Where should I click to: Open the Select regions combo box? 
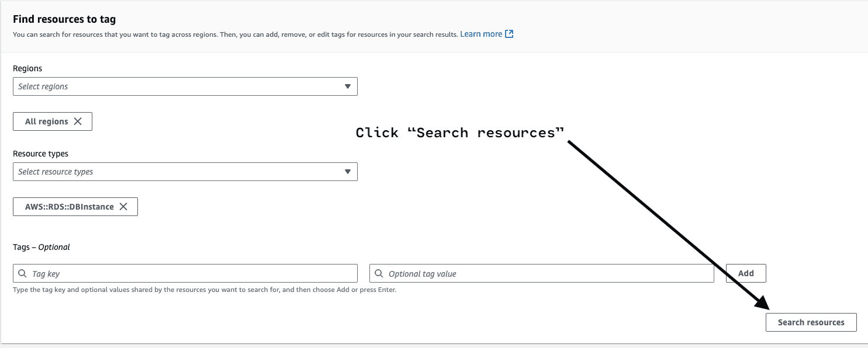[x=175, y=86]
